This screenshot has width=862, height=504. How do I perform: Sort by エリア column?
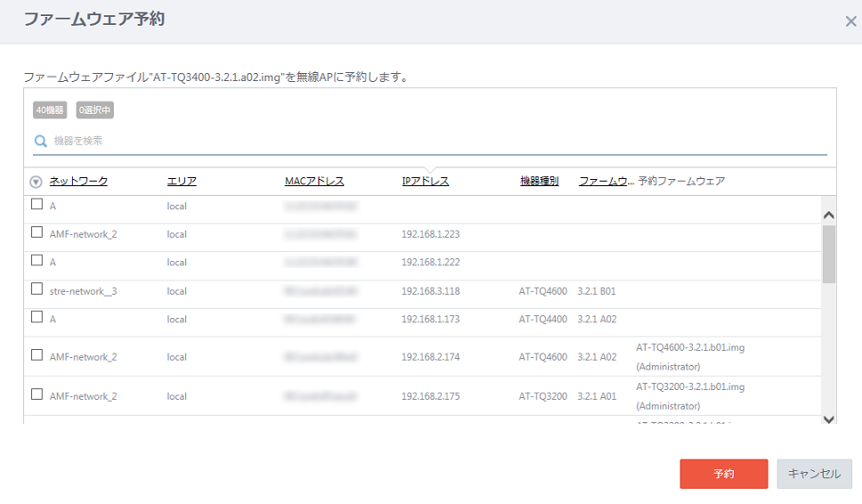182,181
